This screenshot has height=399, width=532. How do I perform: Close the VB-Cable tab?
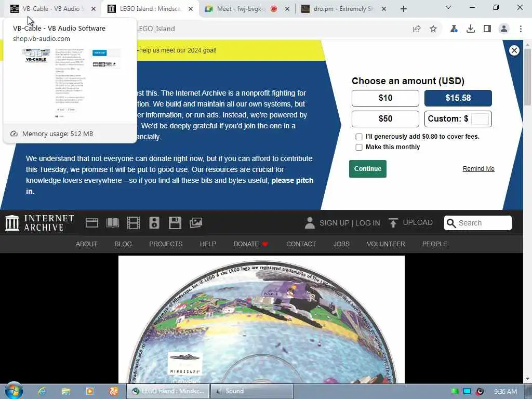[x=94, y=9]
